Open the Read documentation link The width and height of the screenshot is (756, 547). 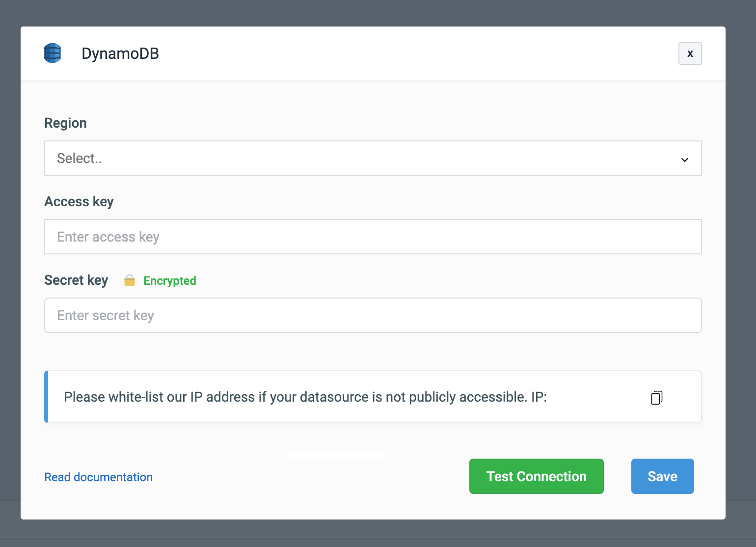coord(98,477)
